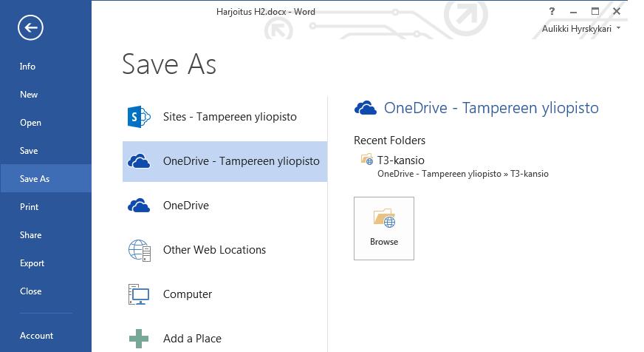Go to the Share page
This screenshot has width=644, height=352.
pyautogui.click(x=31, y=235)
